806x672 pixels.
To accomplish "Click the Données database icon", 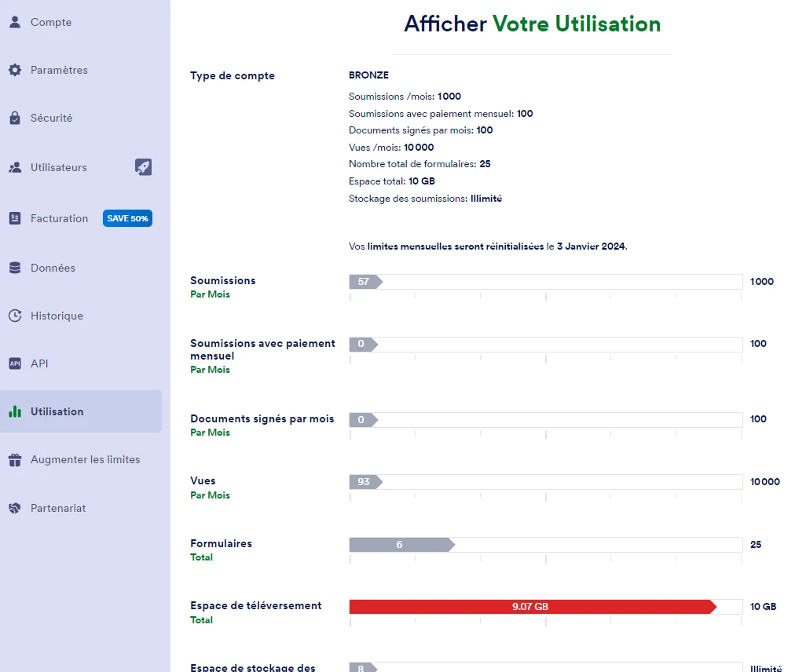I will pos(16,268).
